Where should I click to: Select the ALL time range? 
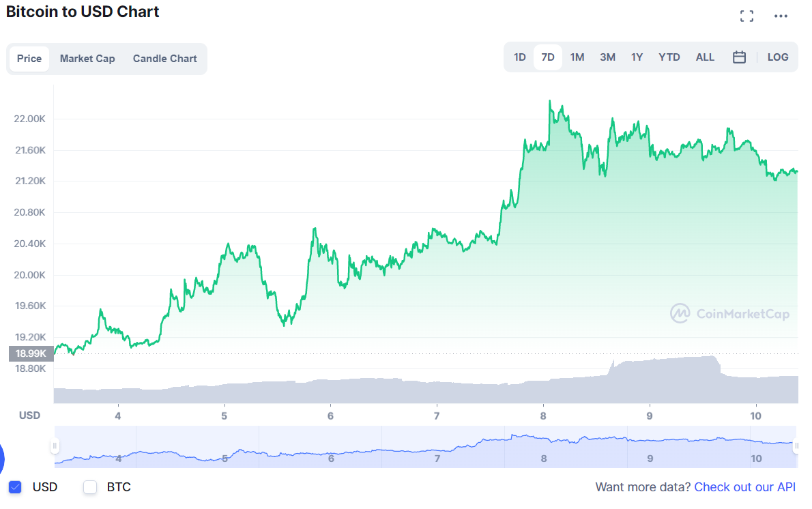[x=705, y=57]
